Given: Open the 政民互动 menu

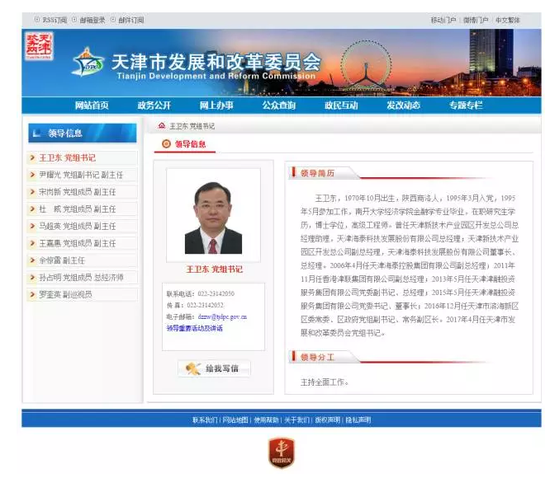Looking at the screenshot, I should 341,105.
